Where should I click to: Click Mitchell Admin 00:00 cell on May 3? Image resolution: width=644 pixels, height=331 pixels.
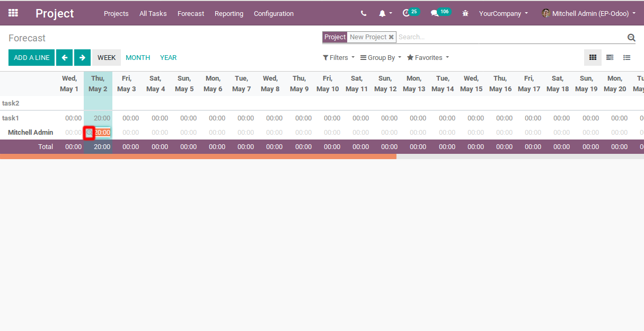pyautogui.click(x=131, y=133)
